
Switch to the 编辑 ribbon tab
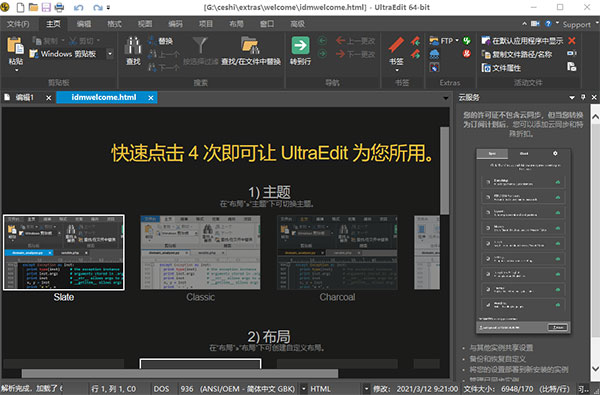point(84,24)
